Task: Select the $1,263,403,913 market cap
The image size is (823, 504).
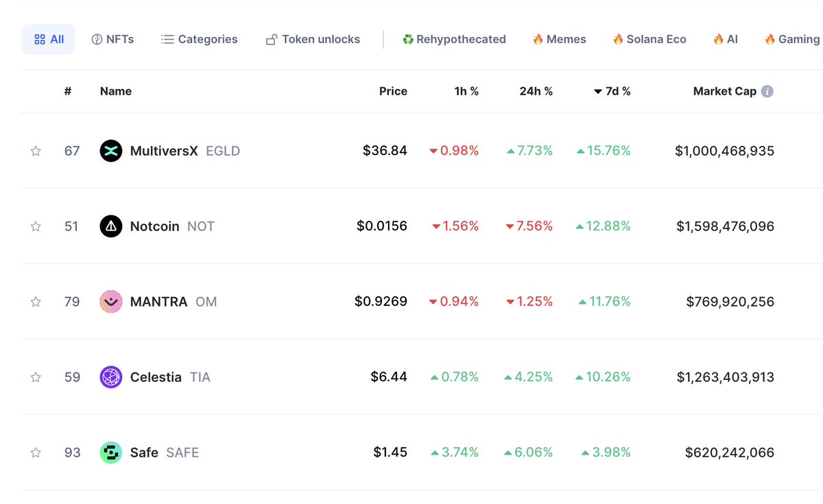Action: tap(725, 377)
